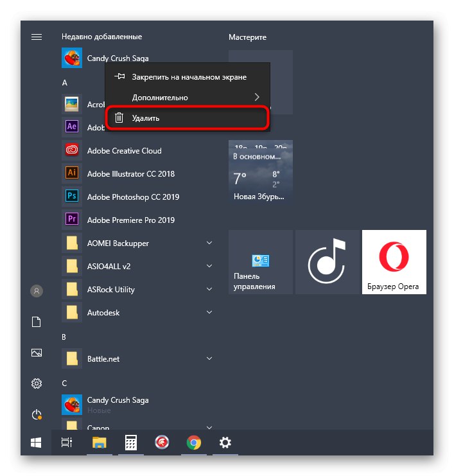The height and width of the screenshot is (476, 454).
Task: Choose Удалить in the context menu
Action: (188, 118)
